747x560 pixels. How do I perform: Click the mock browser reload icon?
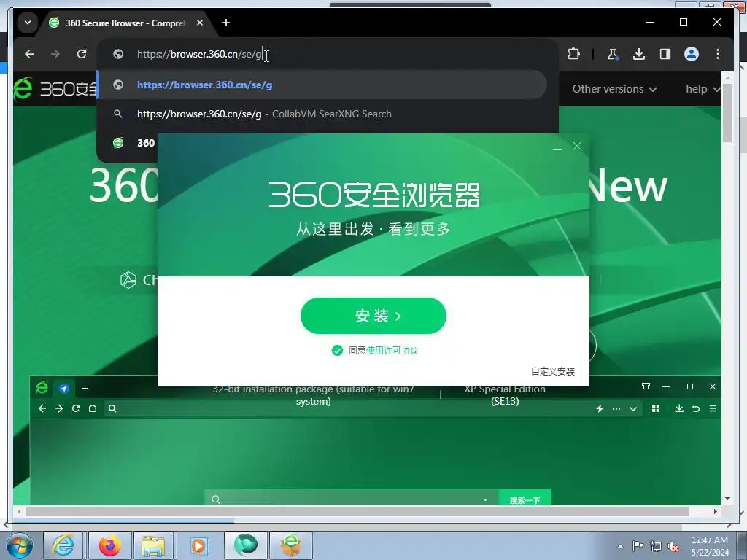76,408
